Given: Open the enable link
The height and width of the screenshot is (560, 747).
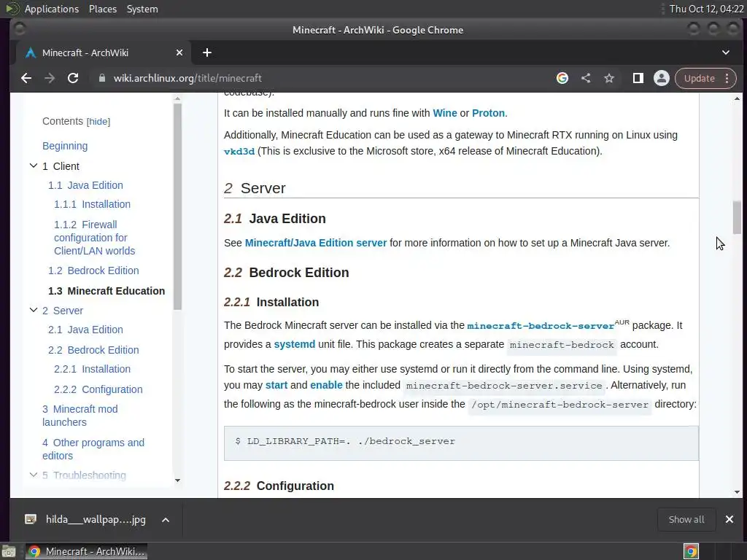Looking at the screenshot, I should [326, 385].
